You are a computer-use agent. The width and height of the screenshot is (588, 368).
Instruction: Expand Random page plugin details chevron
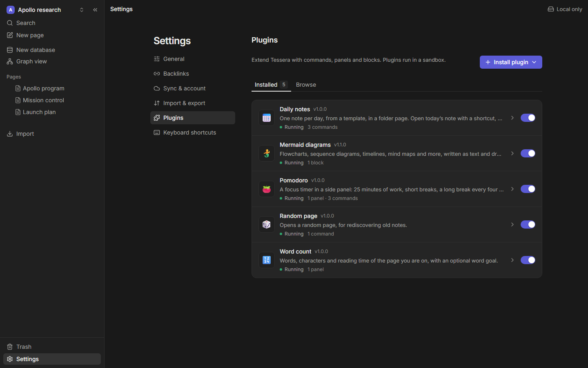click(x=512, y=224)
